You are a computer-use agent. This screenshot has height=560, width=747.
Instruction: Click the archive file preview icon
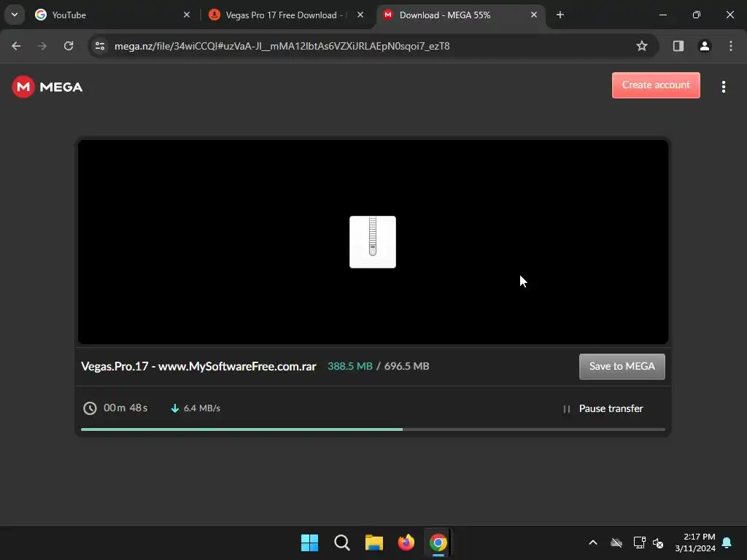[373, 242]
